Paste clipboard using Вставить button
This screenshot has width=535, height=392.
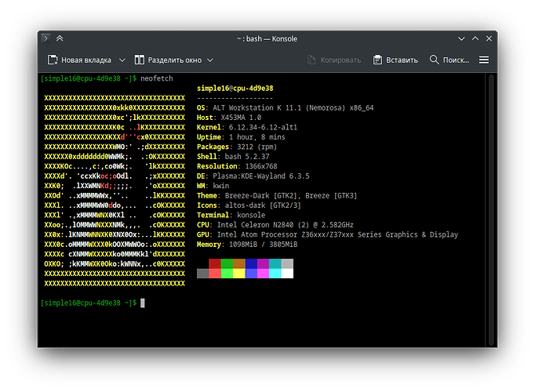point(395,60)
